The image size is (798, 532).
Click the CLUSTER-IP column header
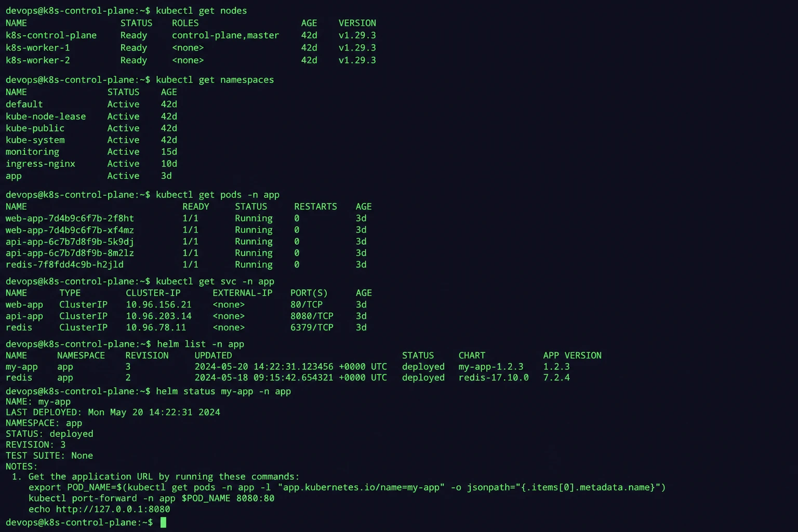[153, 293]
